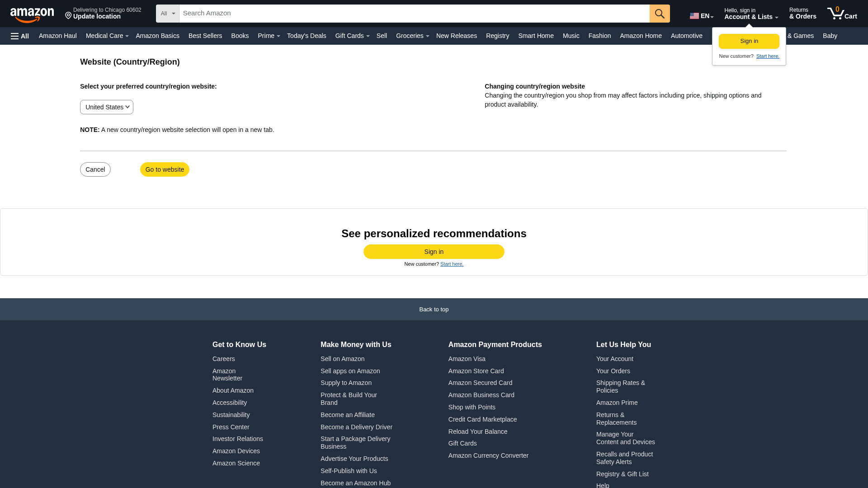Open Self-Publish with Us link

pos(349,471)
